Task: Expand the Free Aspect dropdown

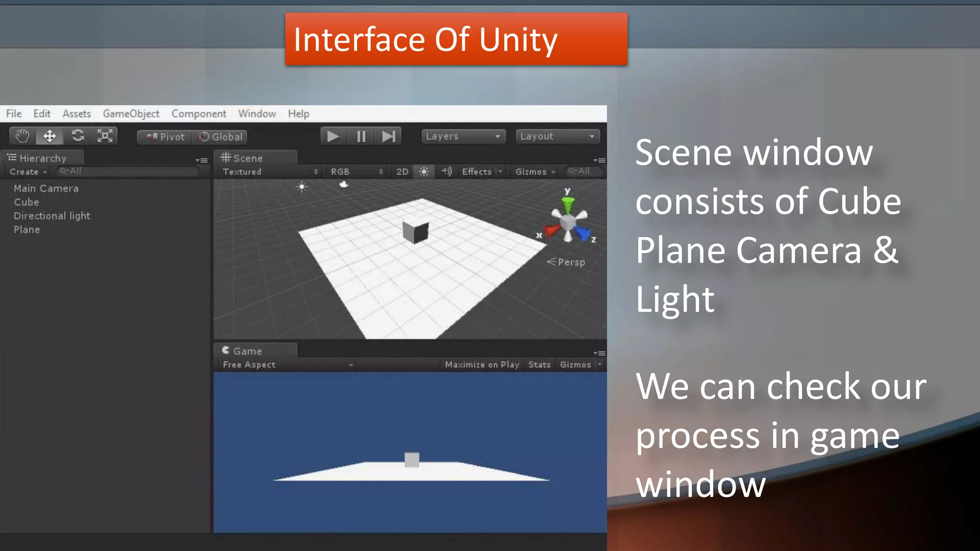Action: (287, 365)
